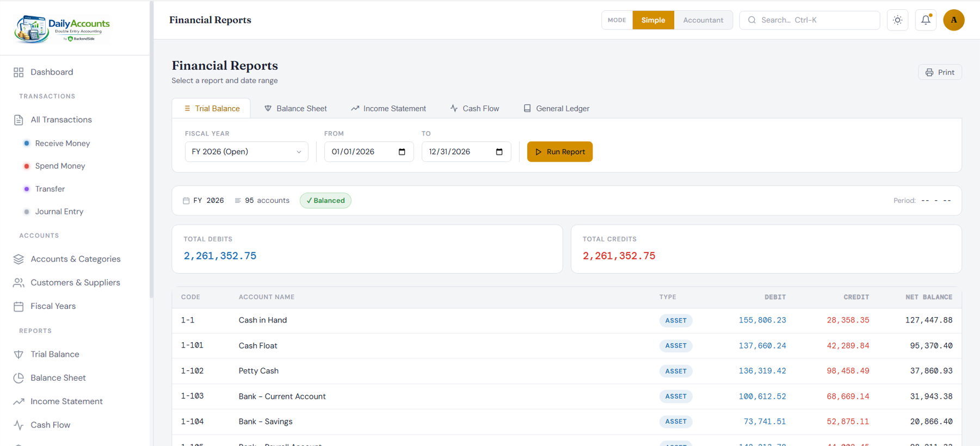Open user avatar menu A
Viewport: 980px width, 446px height.
tap(954, 20)
